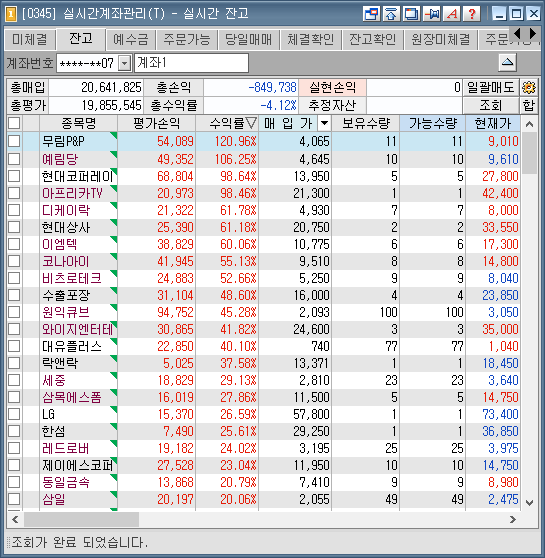Click the horizontal scrollbar thumb

(x=81, y=520)
